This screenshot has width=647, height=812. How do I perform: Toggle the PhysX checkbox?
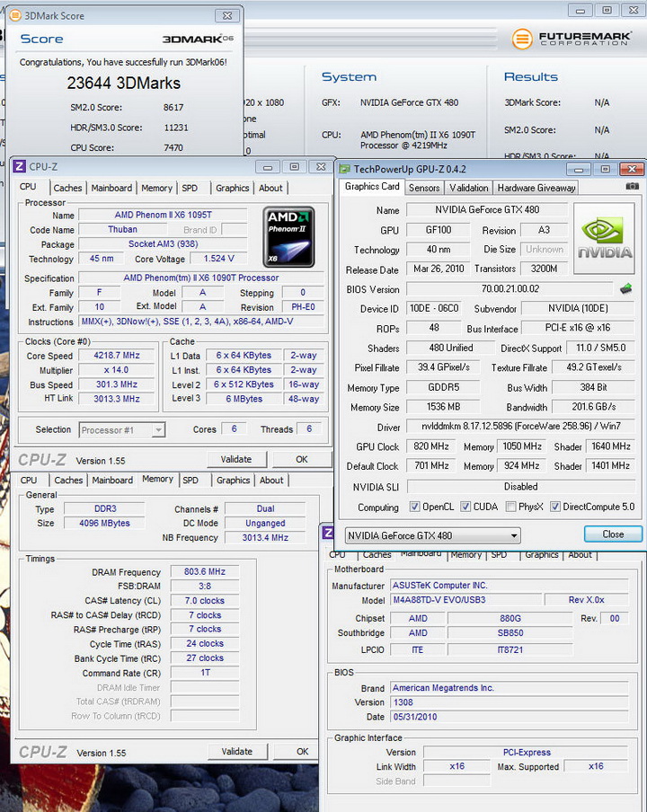pyautogui.click(x=510, y=507)
